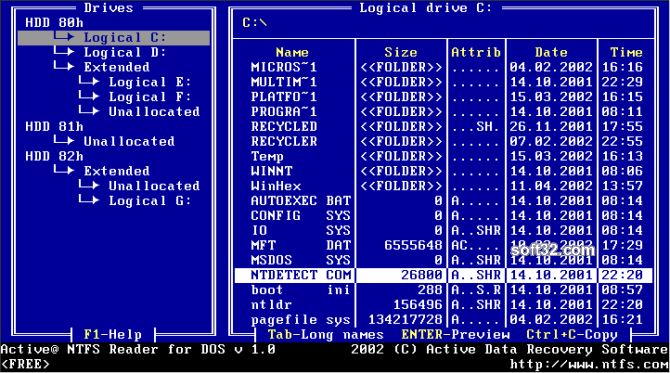The width and height of the screenshot is (670, 373).
Task: Click size value 6555648
Action: pyautogui.click(x=413, y=245)
